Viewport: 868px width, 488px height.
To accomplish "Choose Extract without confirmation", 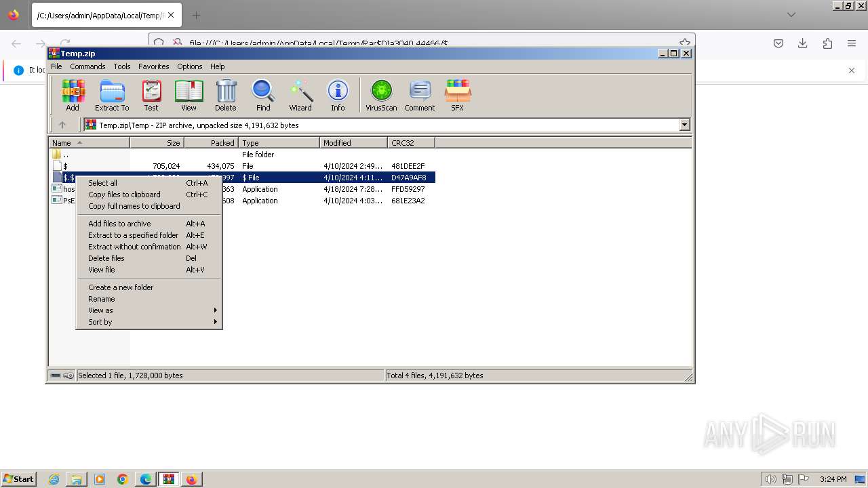I will click(x=149, y=247).
